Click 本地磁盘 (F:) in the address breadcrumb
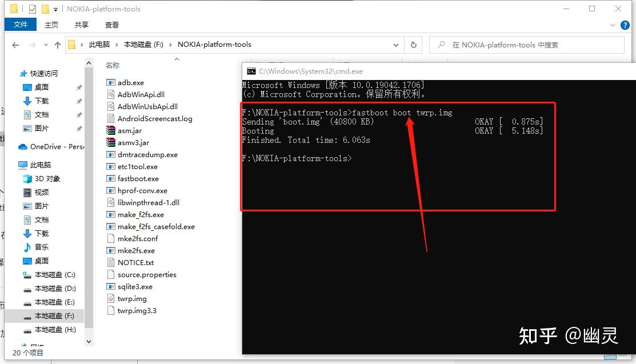The image size is (636, 364). [143, 45]
